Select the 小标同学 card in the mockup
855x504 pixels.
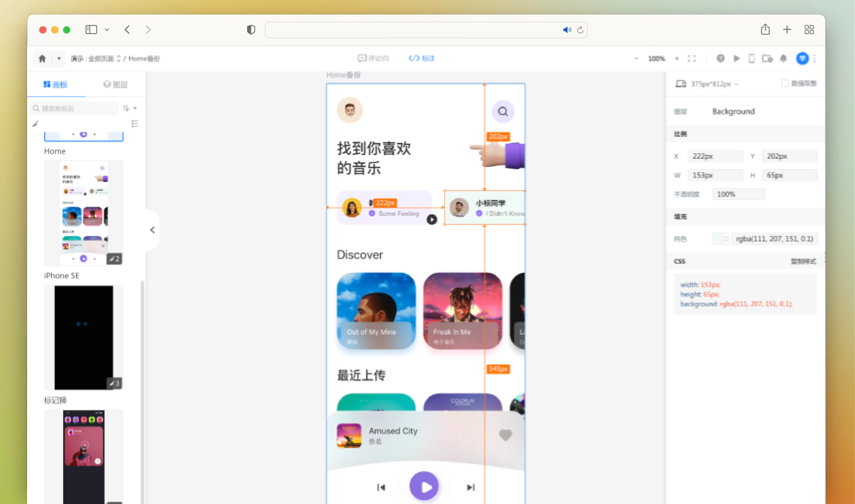click(x=485, y=208)
